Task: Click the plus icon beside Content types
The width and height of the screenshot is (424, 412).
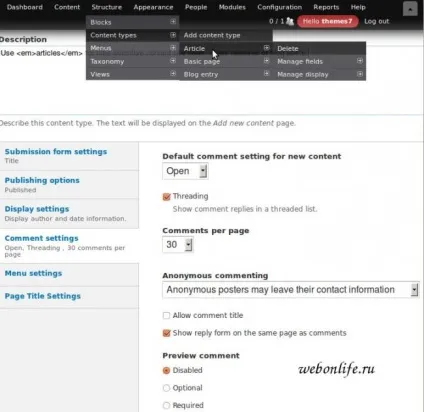Action: (x=173, y=35)
